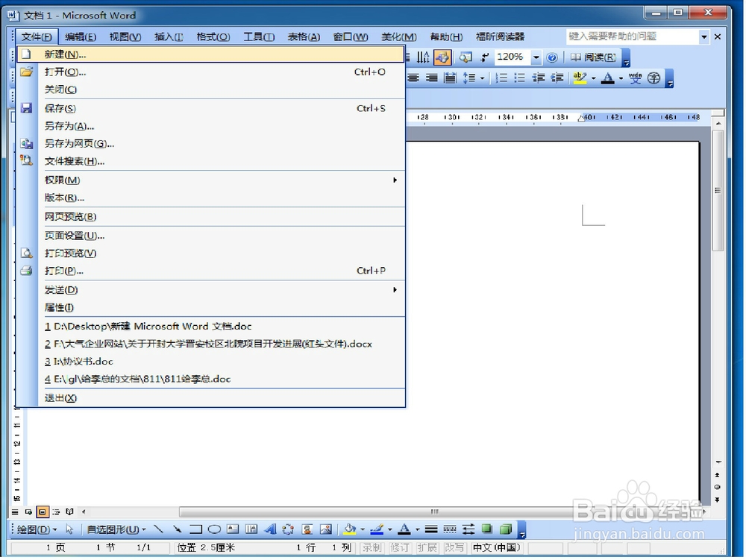Image resolution: width=746 pixels, height=560 pixels.
Task: Toggle the highlighted drawing toolbar button
Action: tap(442, 57)
